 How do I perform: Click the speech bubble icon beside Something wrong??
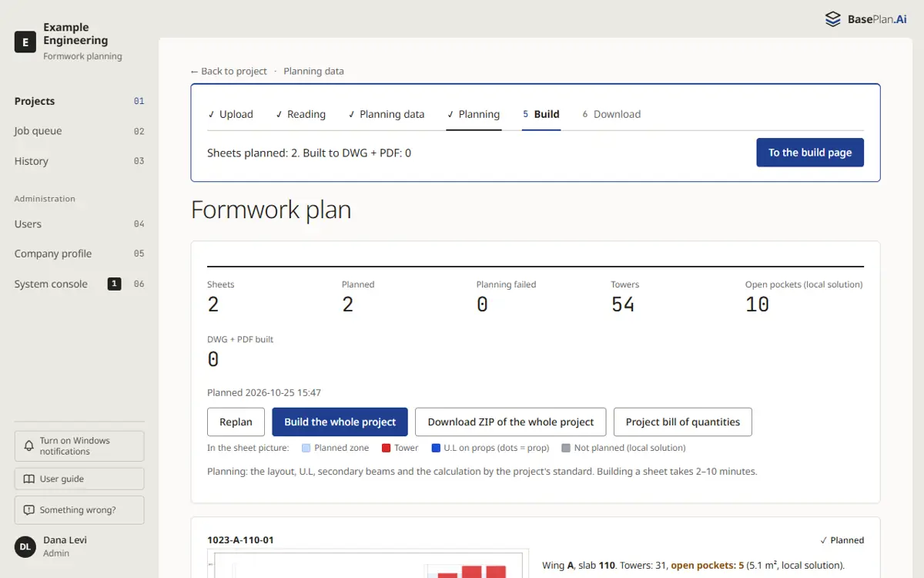[29, 510]
